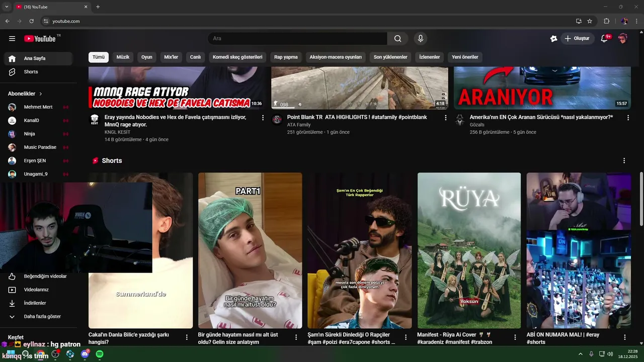This screenshot has height=362, width=644.
Task: Play the RÜYA Manifest short thumbnail
Action: 469,250
